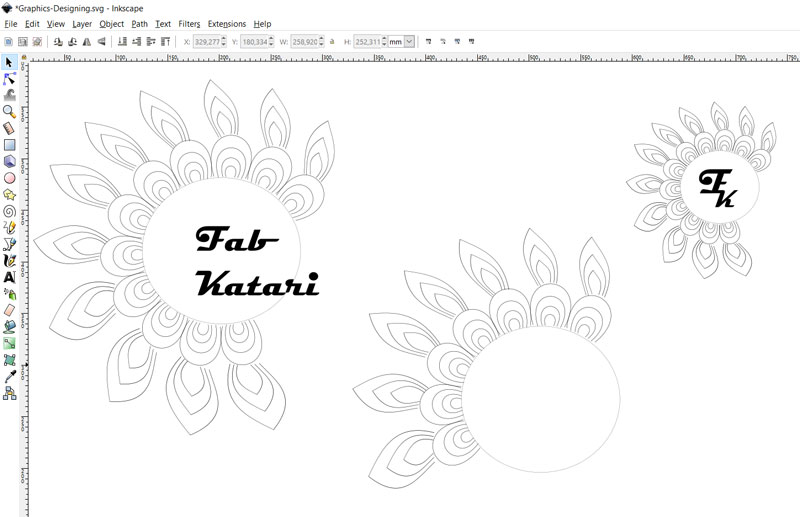Open the Extensions menu
The width and height of the screenshot is (800, 517).
(x=227, y=24)
